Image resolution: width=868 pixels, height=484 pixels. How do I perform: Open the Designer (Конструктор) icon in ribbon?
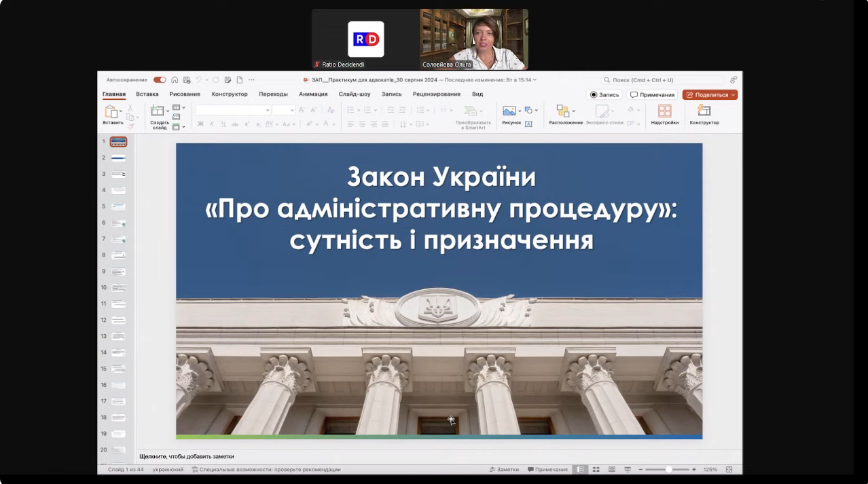[704, 111]
